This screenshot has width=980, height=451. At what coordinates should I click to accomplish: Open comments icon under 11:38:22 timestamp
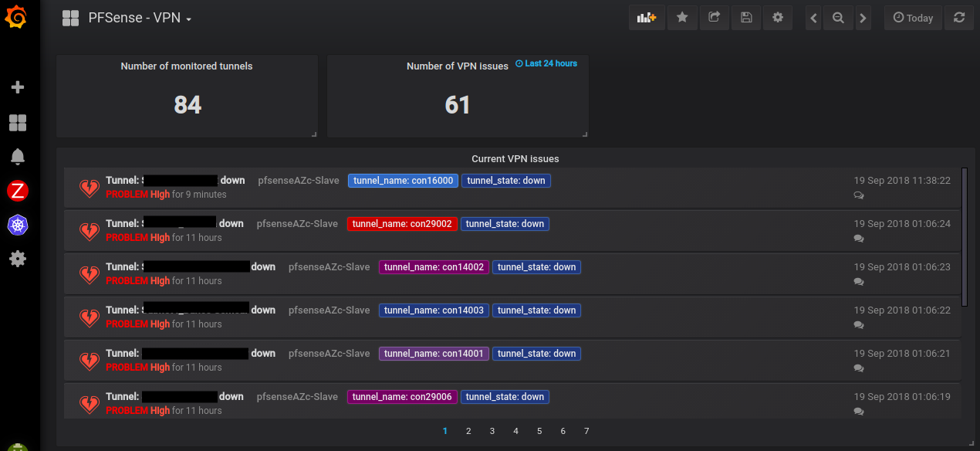[859, 195]
